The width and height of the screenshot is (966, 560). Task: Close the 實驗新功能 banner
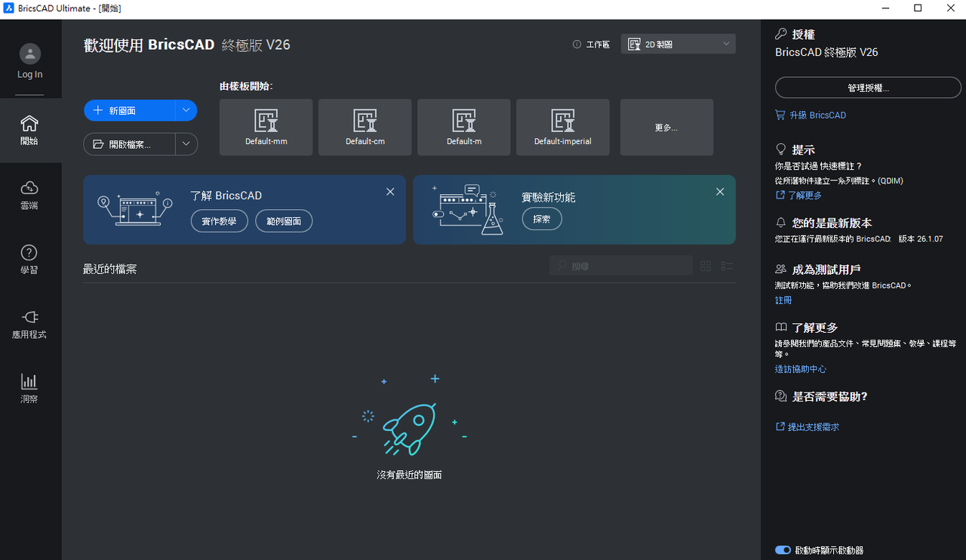[x=720, y=192]
